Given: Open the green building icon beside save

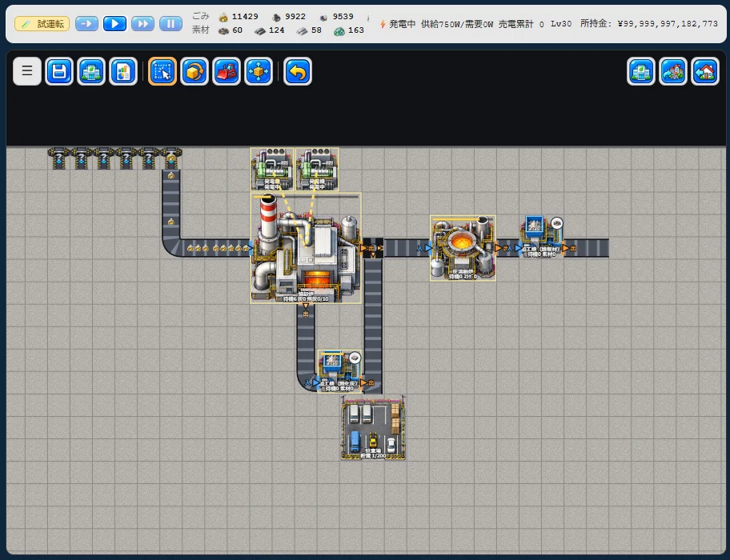Looking at the screenshot, I should click(91, 71).
